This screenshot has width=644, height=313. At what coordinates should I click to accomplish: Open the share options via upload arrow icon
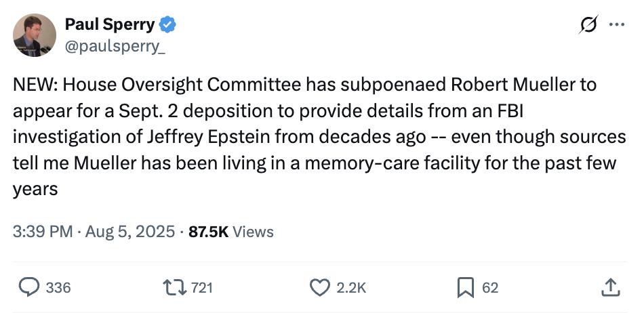pyautogui.click(x=610, y=287)
